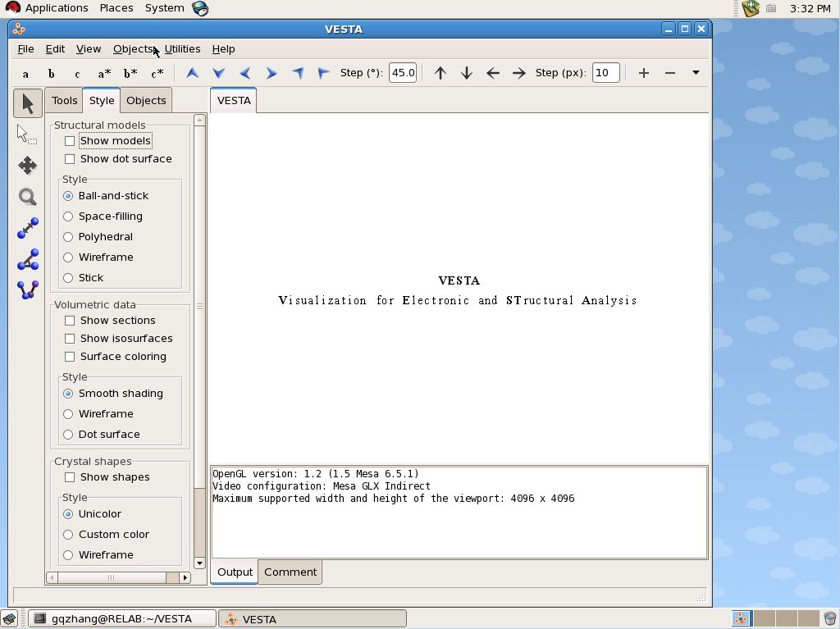Rotate structure downward with blue arrow

pyautogui.click(x=218, y=73)
